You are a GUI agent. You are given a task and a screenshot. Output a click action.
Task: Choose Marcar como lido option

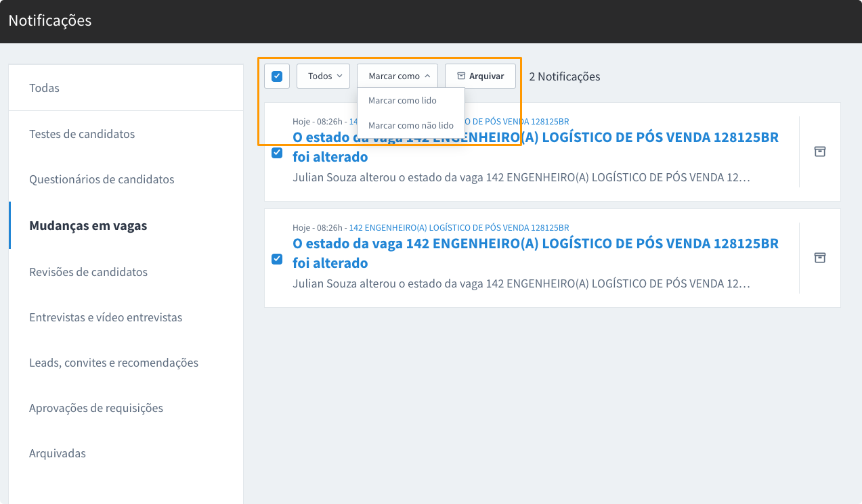click(402, 100)
